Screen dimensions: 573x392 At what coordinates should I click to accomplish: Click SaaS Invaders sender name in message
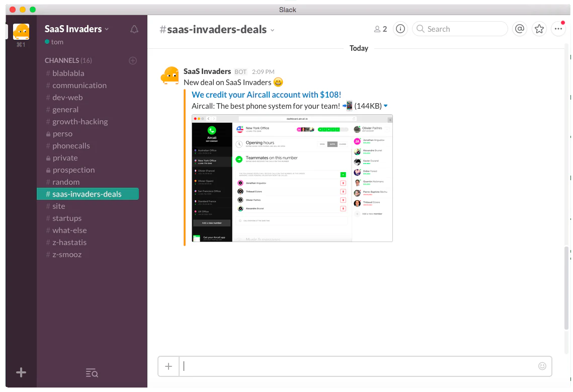[x=207, y=71]
